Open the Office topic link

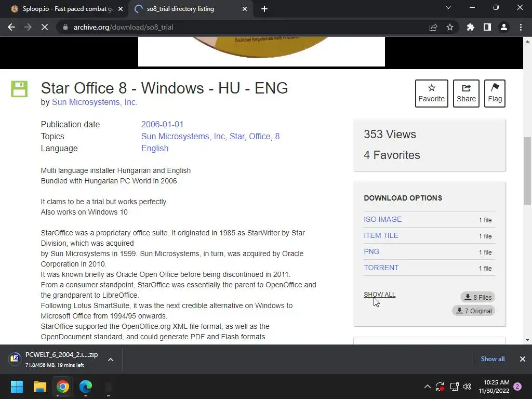tap(260, 136)
